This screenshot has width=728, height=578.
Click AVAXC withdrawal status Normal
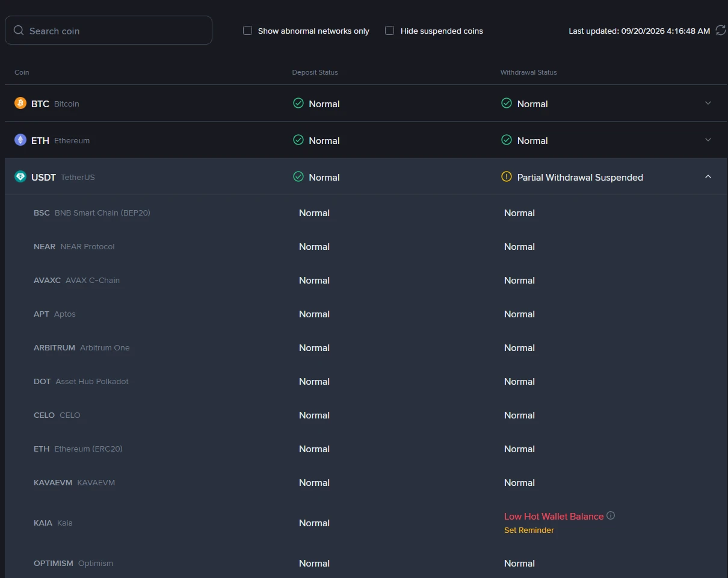[519, 280]
